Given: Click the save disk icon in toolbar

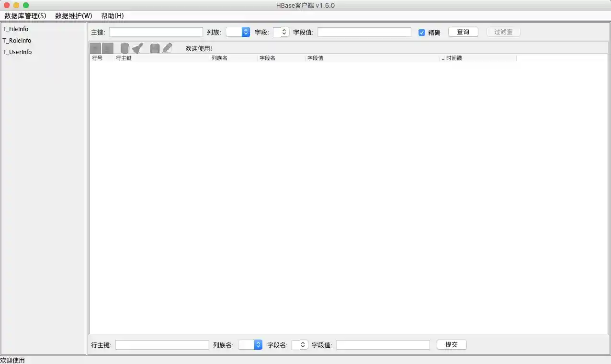Looking at the screenshot, I should [x=155, y=48].
